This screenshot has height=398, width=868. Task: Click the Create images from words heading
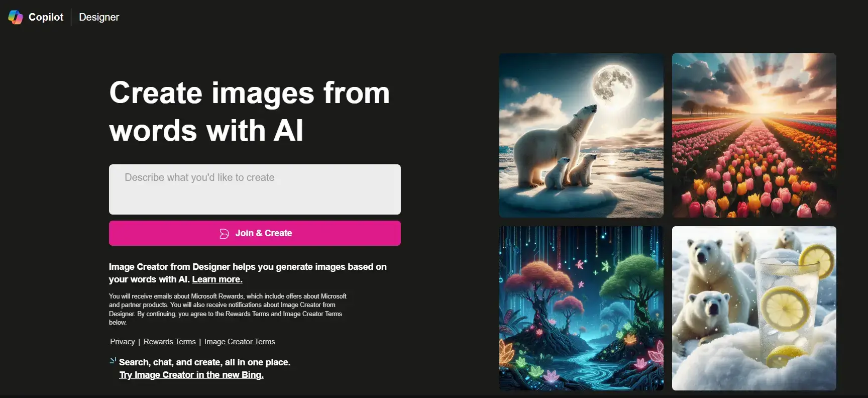(x=250, y=112)
